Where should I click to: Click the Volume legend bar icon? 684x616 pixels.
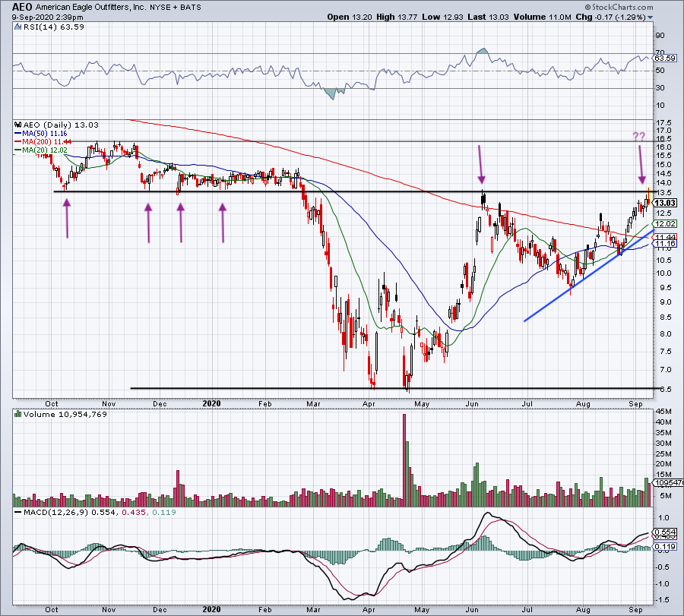(x=18, y=414)
